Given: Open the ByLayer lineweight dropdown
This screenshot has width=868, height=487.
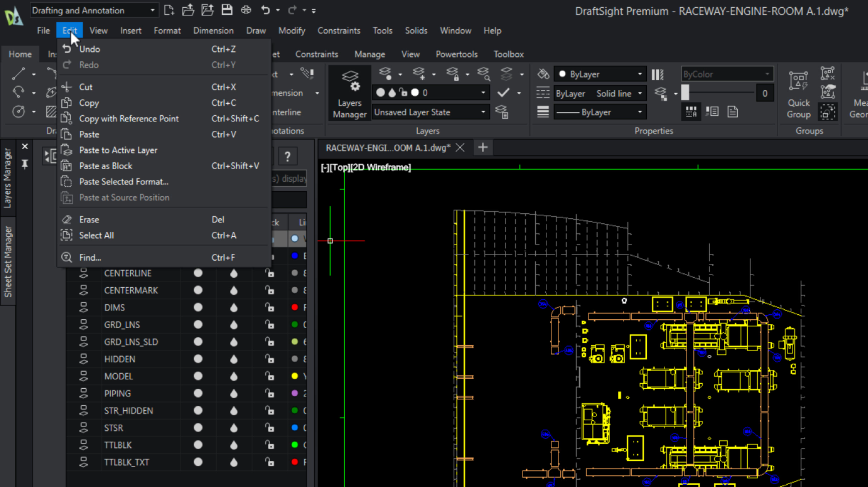Looking at the screenshot, I should tap(600, 112).
